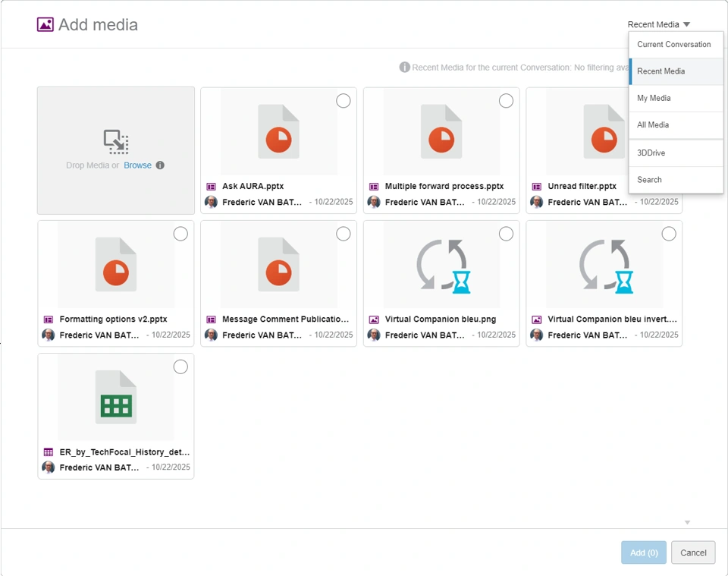Click the small arrow at the grid bottom
This screenshot has width=728, height=576.
[687, 522]
